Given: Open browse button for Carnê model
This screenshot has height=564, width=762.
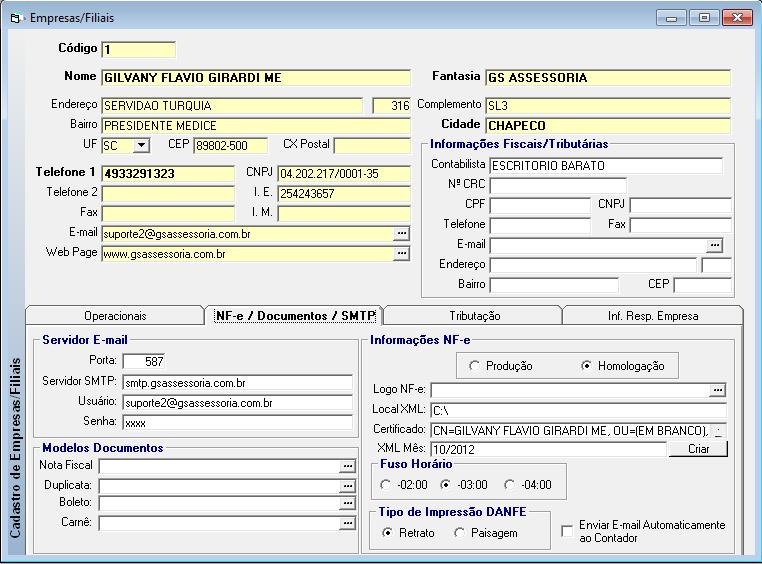Looking at the screenshot, I should click(x=347, y=522).
